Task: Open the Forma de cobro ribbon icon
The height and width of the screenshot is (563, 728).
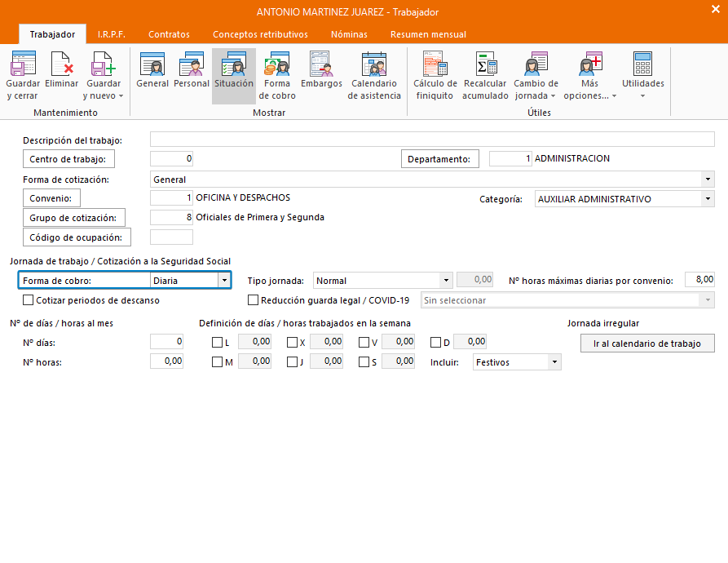Action: point(276,64)
